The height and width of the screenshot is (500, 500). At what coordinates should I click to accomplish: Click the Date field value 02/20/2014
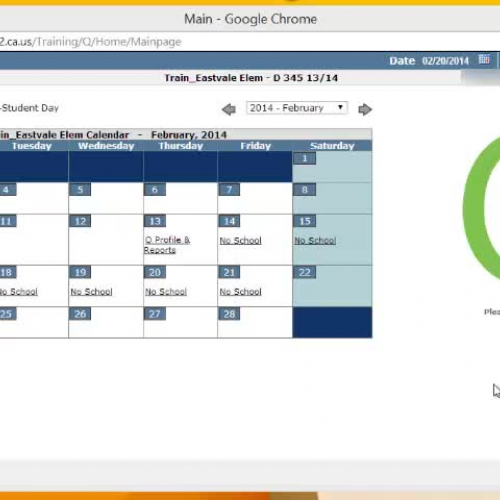coord(445,61)
